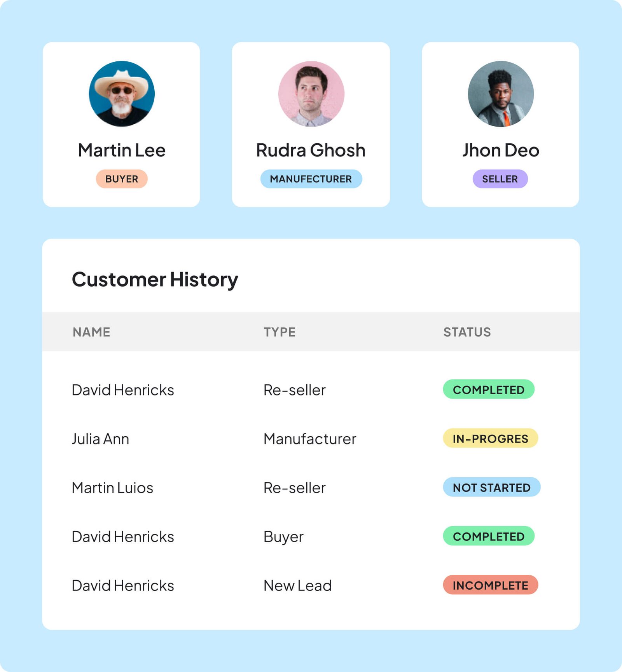The height and width of the screenshot is (672, 622).
Task: Click the MANUFECTURER role badge
Action: 311,179
